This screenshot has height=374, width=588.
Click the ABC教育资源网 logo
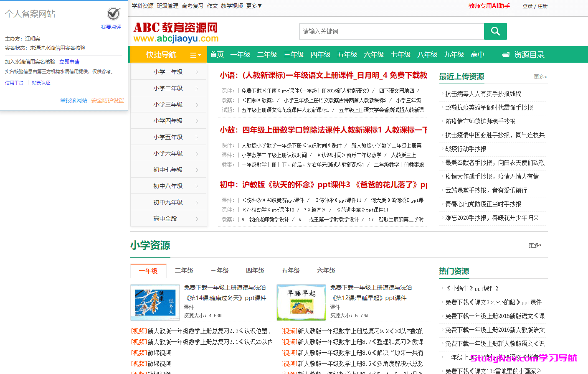(x=175, y=31)
